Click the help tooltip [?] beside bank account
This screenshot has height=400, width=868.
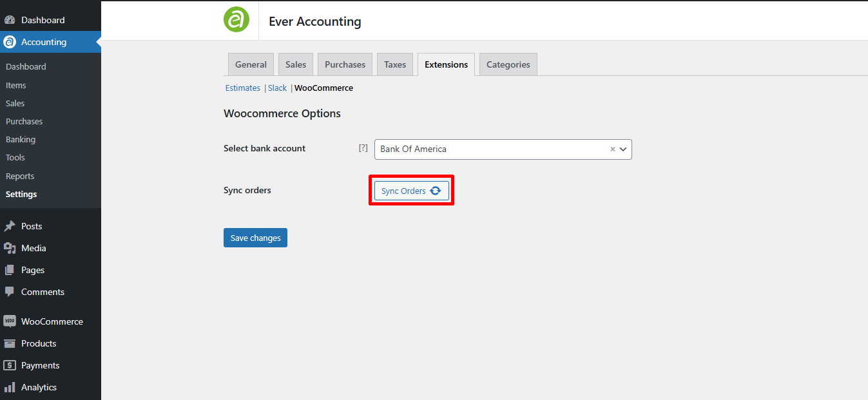pyautogui.click(x=363, y=148)
